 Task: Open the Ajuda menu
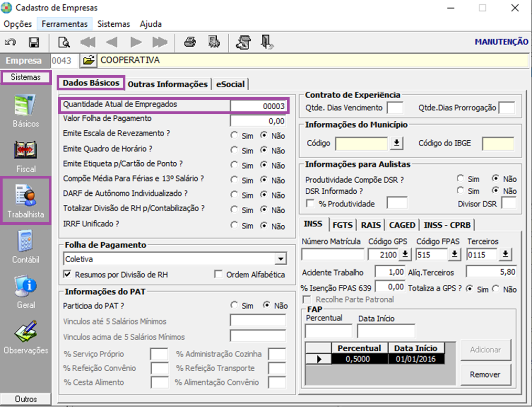point(151,24)
